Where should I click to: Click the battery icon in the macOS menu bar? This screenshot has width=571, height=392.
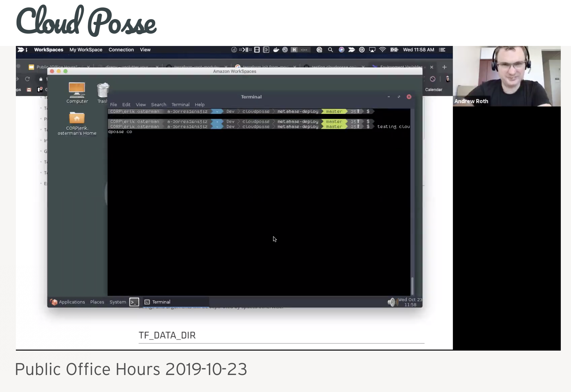coord(394,50)
